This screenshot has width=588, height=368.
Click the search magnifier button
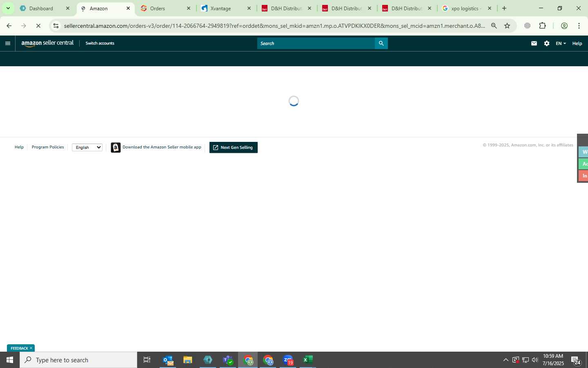[381, 43]
